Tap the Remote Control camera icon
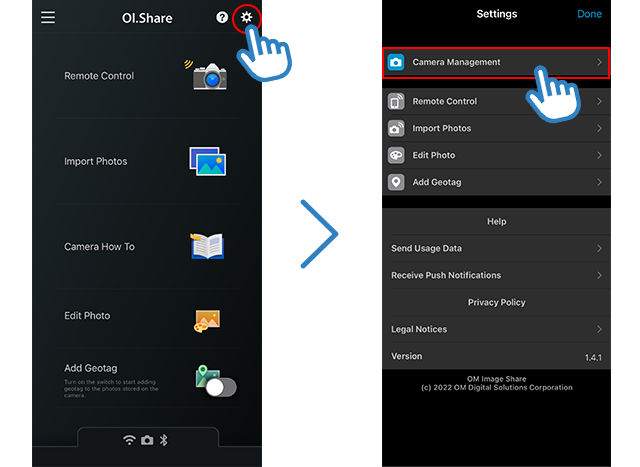Viewport: 640px width, 467px height. pyautogui.click(x=209, y=76)
